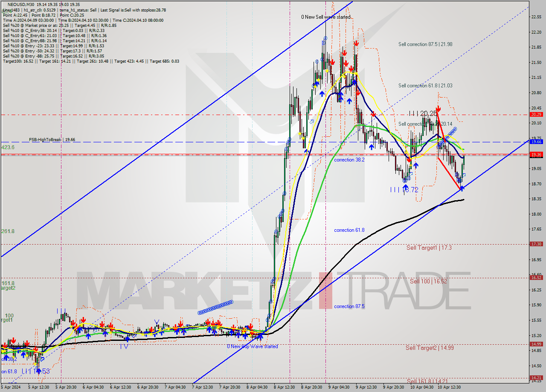Click 'Sell correction 87.5 | 21.98' label
The width and height of the screenshot is (546, 392).
click(x=425, y=44)
